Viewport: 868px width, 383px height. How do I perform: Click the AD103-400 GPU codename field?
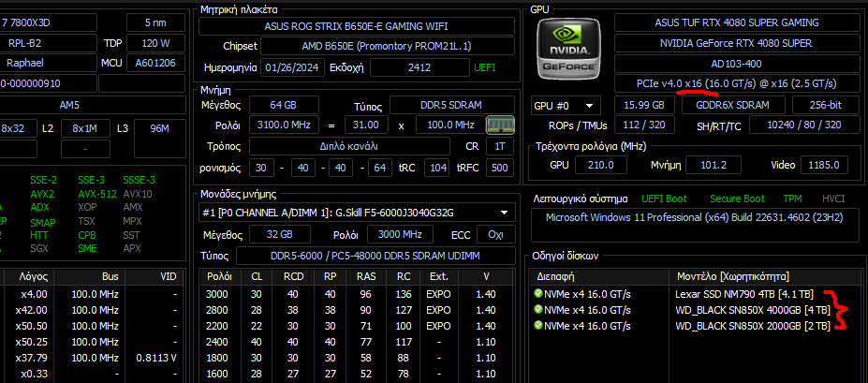[x=737, y=64]
